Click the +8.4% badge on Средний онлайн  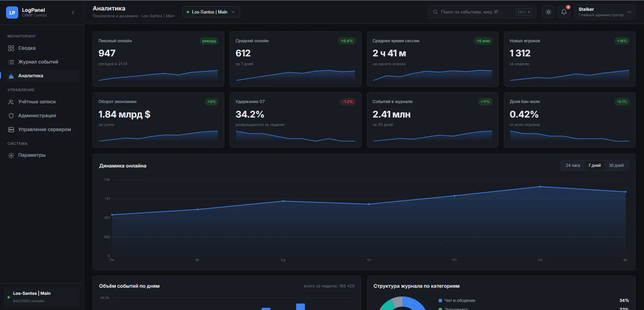coord(347,41)
